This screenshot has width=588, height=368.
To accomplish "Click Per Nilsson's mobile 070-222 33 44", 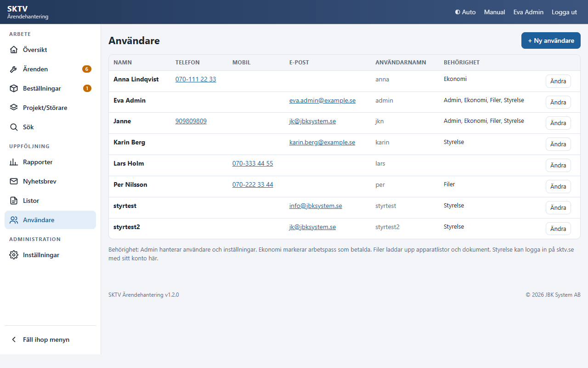I will coord(253,184).
